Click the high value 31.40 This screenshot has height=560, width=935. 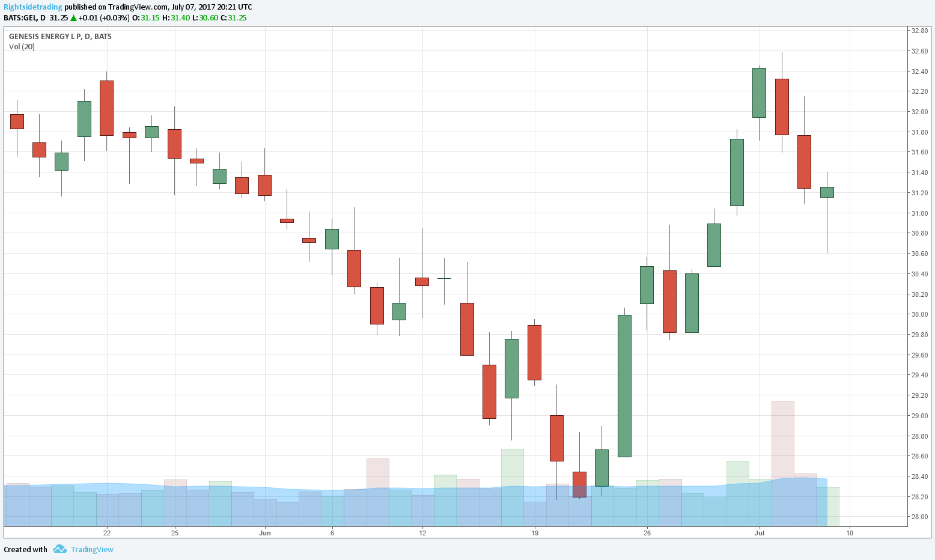tap(180, 18)
